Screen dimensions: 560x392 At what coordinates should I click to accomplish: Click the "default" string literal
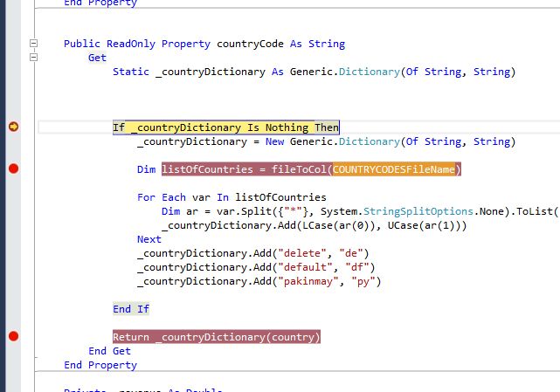(x=305, y=267)
